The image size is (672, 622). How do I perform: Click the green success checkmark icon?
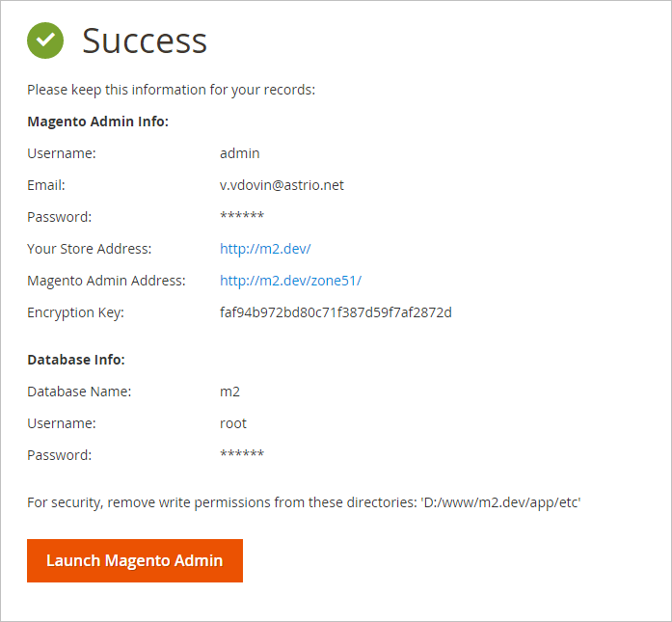[x=45, y=41]
